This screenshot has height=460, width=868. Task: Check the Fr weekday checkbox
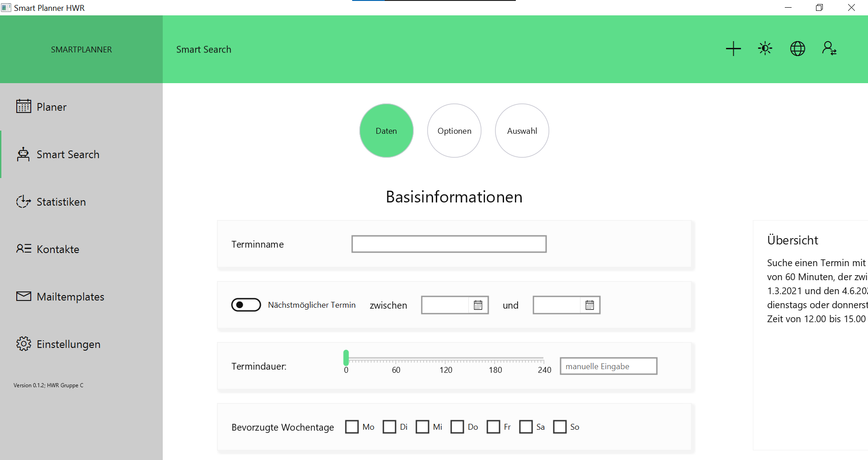pyautogui.click(x=493, y=427)
